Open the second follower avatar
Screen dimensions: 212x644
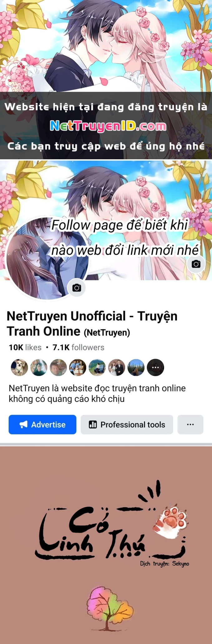[x=39, y=367]
